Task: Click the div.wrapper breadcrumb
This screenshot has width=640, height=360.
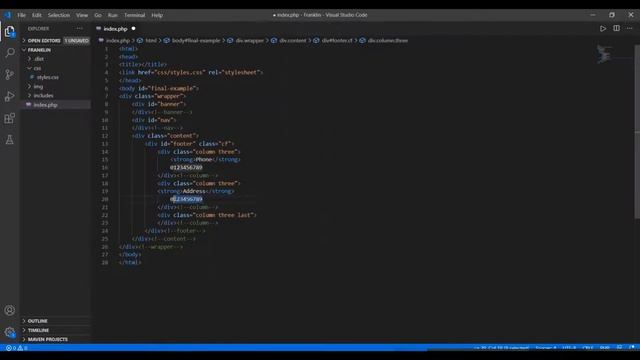Action: tap(250, 41)
